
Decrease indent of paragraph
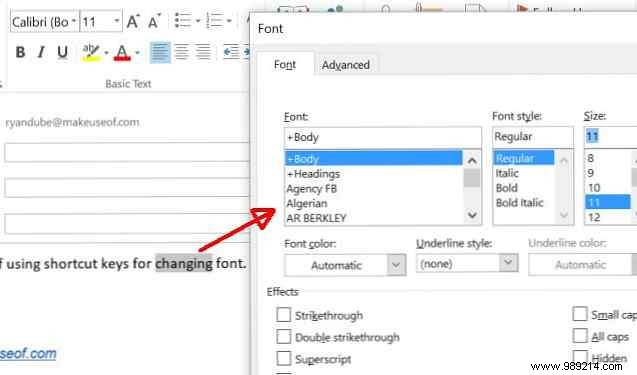[231, 52]
